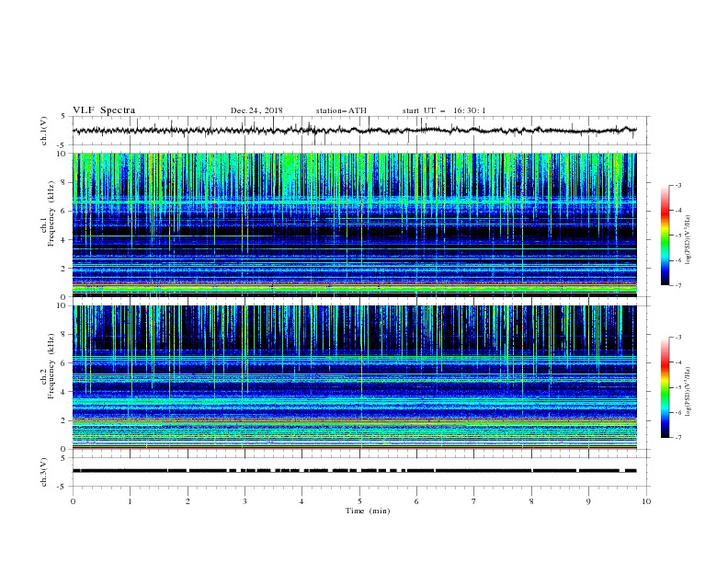728x563 pixels.
Task: Click the "ch.1(V)" waveform axis label
Action: pyautogui.click(x=44, y=131)
